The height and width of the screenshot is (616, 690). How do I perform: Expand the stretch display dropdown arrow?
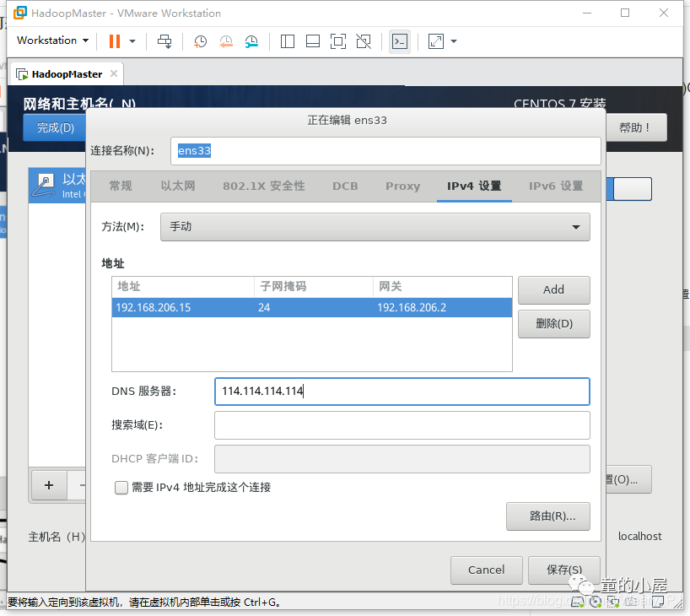coord(454,41)
